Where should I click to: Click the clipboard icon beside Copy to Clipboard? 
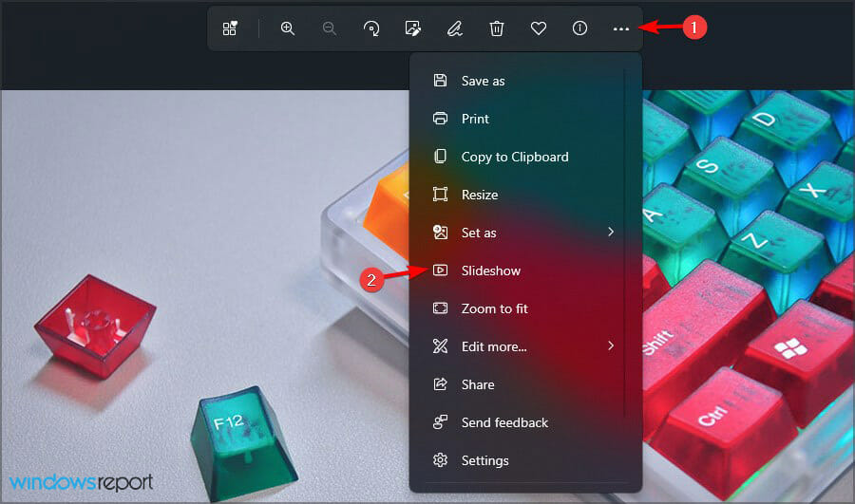tap(440, 157)
